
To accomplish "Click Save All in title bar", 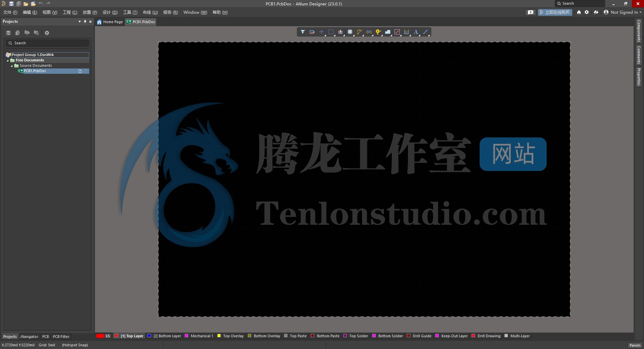I will (x=18, y=4).
